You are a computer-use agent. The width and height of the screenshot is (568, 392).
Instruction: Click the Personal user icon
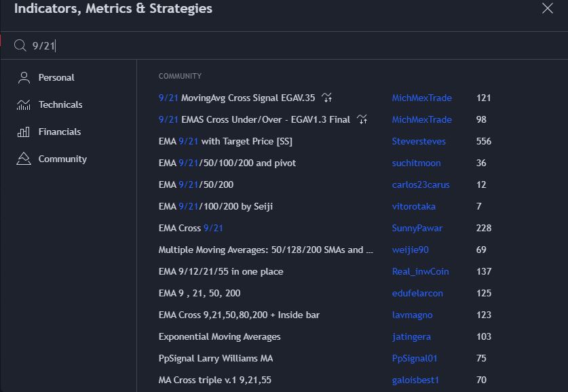(x=24, y=77)
